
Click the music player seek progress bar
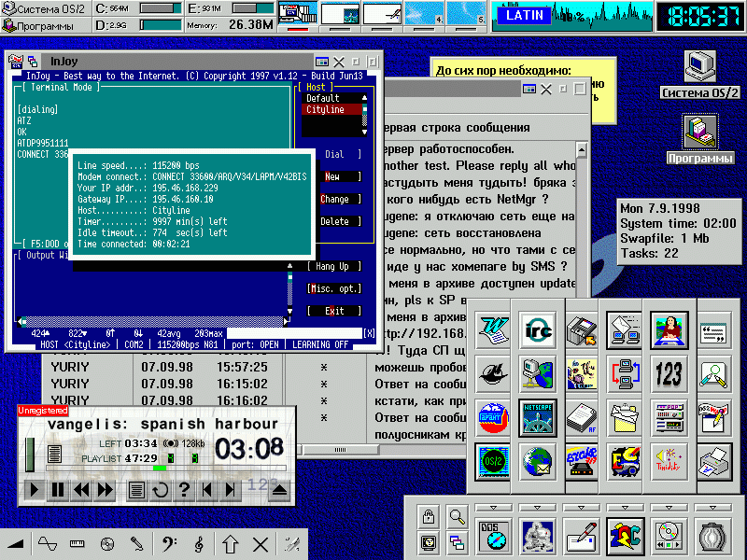[166, 469]
